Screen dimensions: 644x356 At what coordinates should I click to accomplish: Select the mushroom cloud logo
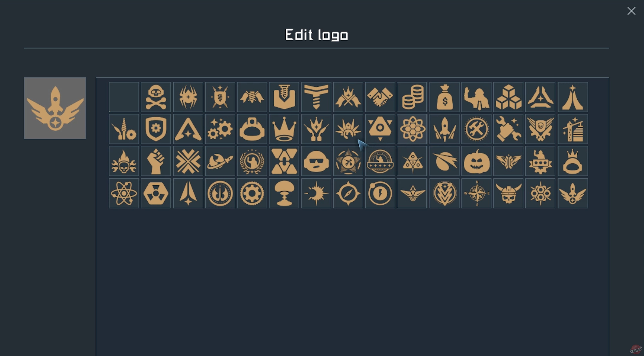pyautogui.click(x=284, y=193)
